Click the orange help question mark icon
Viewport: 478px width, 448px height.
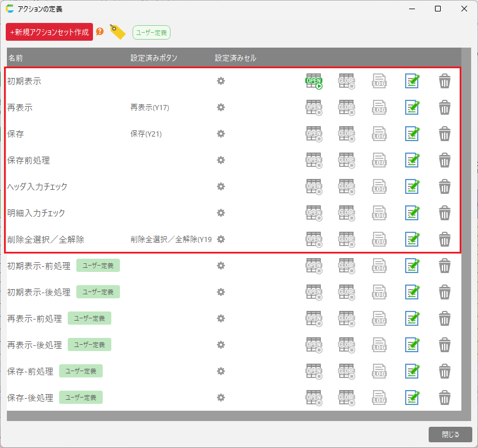tap(100, 32)
